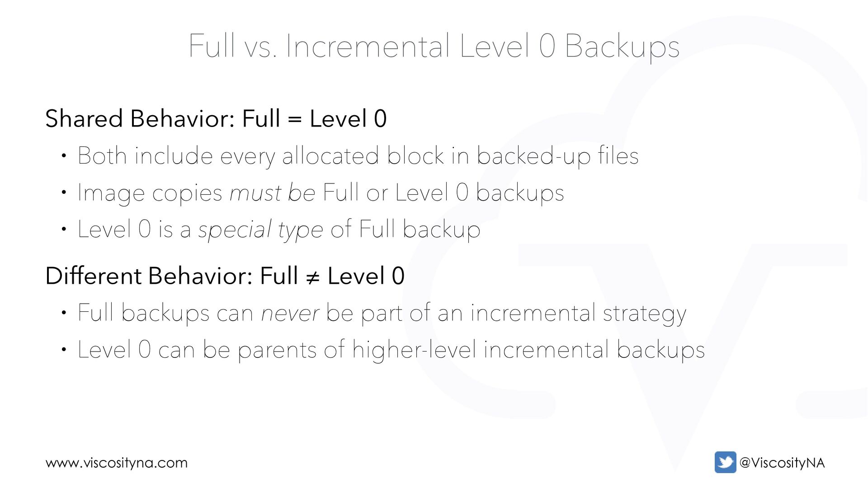
Task: Select the slide title 'Full vs. Incremental Level 0 Backups'
Action: point(434,46)
